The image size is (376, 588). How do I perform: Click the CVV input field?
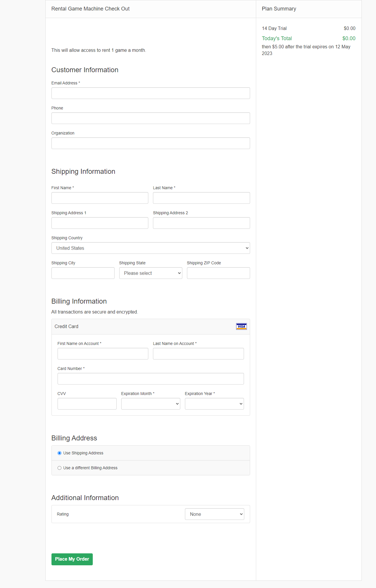[x=87, y=404]
